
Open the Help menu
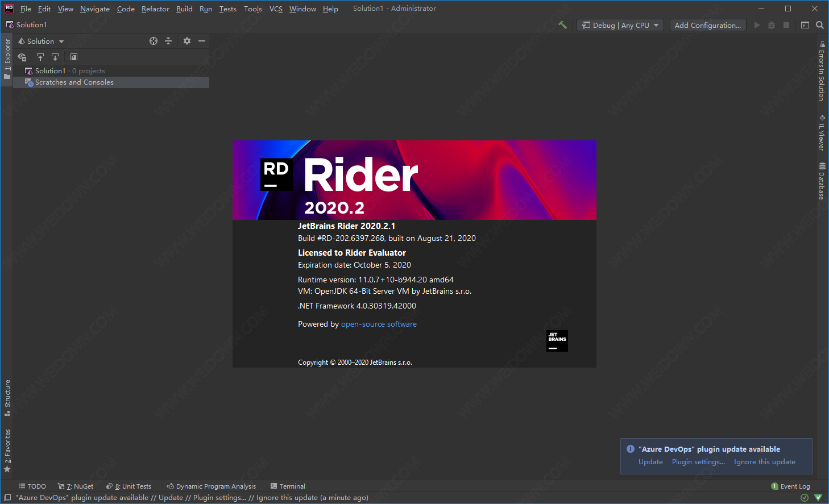330,9
